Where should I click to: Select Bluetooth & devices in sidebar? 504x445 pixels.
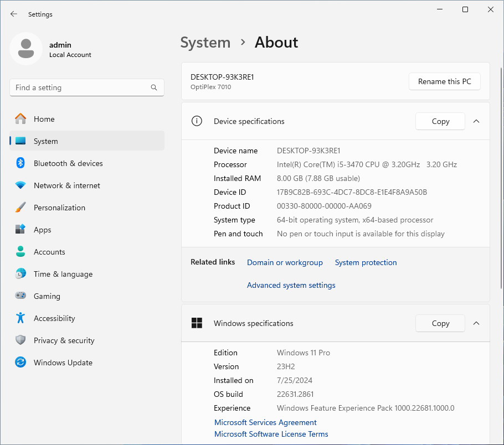(87, 163)
